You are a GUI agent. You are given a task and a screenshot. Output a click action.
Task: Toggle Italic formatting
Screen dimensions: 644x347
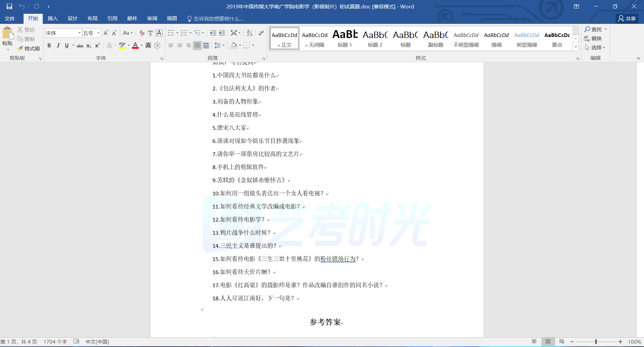click(58, 45)
